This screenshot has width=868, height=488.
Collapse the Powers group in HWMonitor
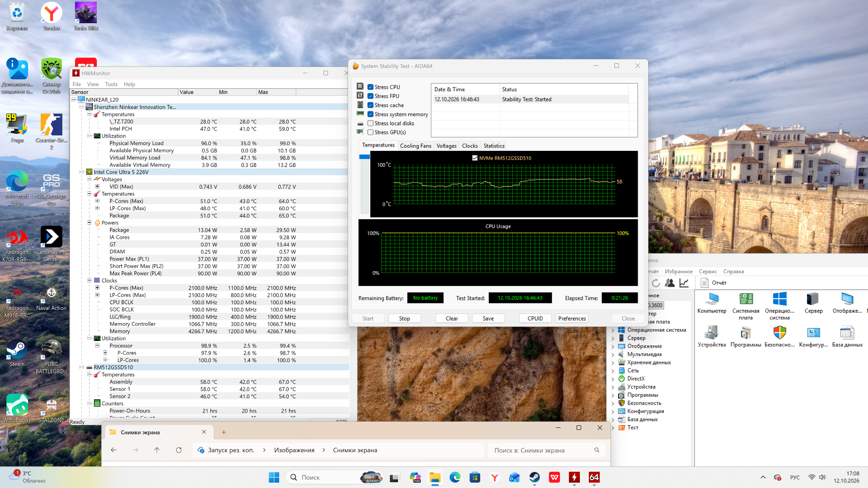pos(90,223)
